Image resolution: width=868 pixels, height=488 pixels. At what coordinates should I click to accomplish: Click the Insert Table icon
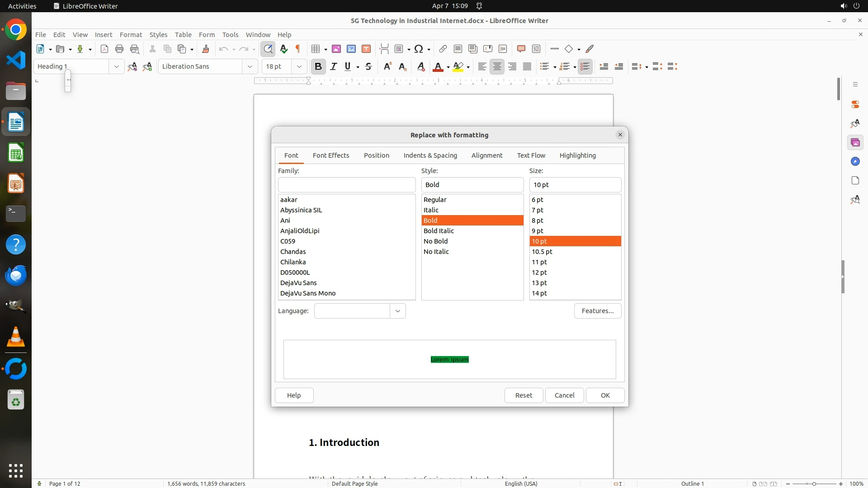316,49
